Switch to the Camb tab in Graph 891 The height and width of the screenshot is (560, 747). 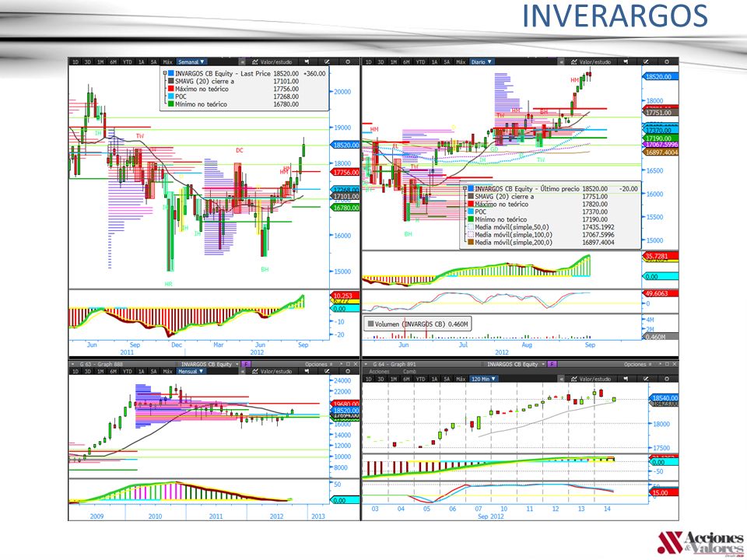tap(409, 372)
